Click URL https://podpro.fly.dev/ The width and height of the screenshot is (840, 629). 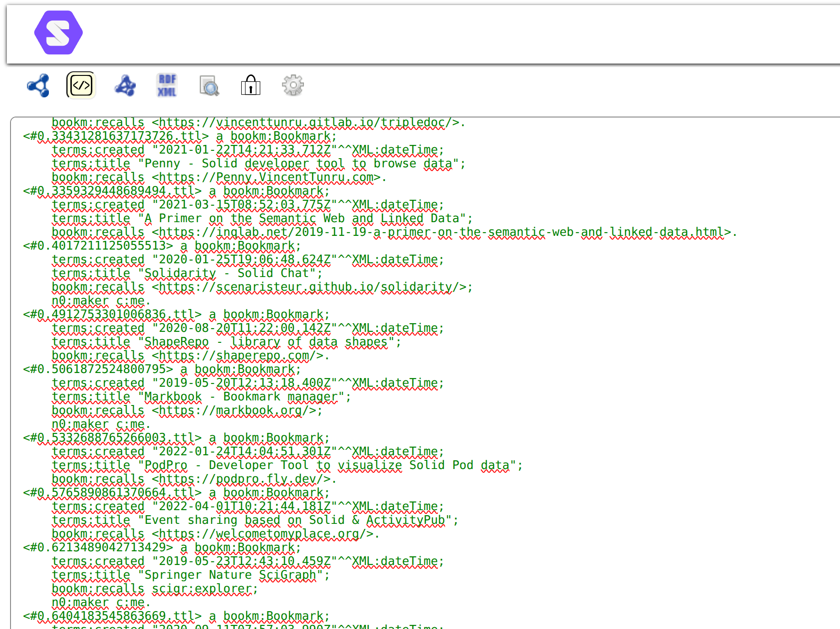[241, 479]
